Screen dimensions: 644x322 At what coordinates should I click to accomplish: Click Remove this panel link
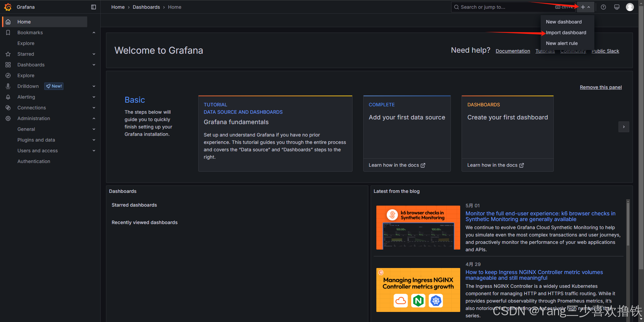tap(601, 87)
